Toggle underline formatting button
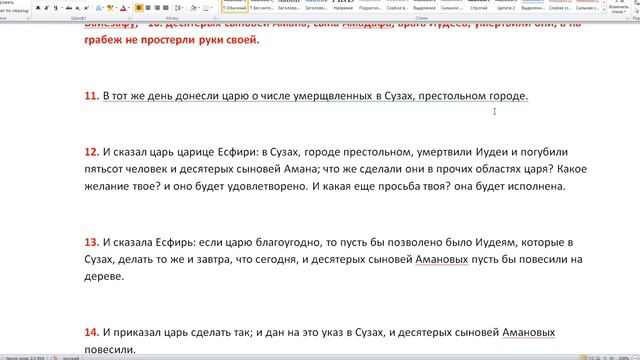 click(x=55, y=8)
